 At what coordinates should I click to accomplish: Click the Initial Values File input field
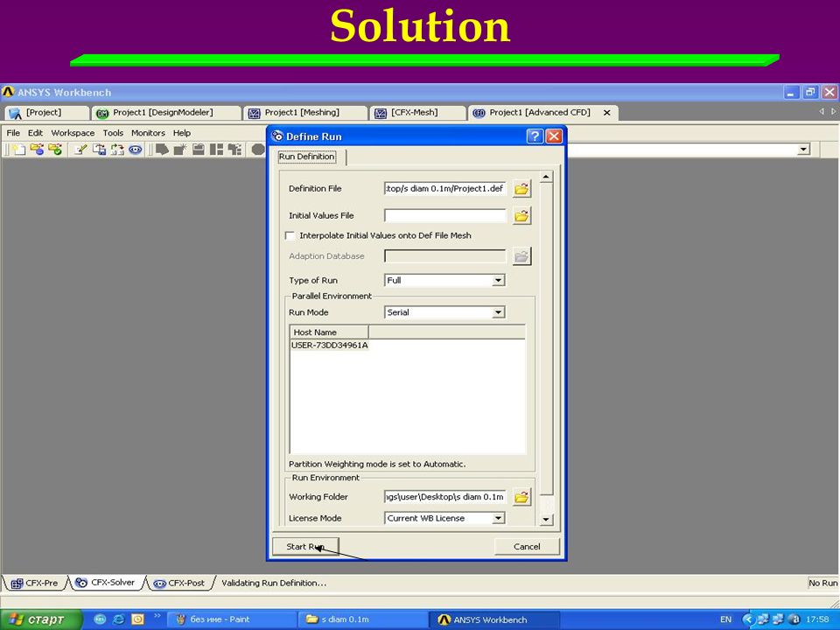tap(444, 216)
